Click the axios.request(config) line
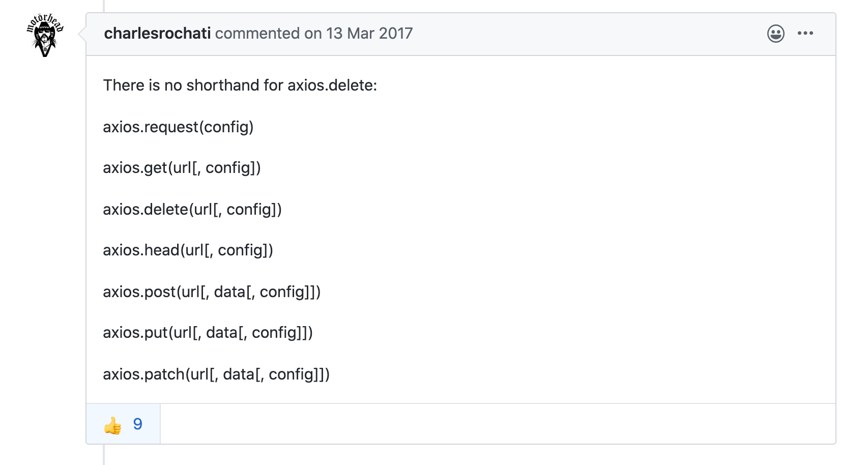 (178, 127)
